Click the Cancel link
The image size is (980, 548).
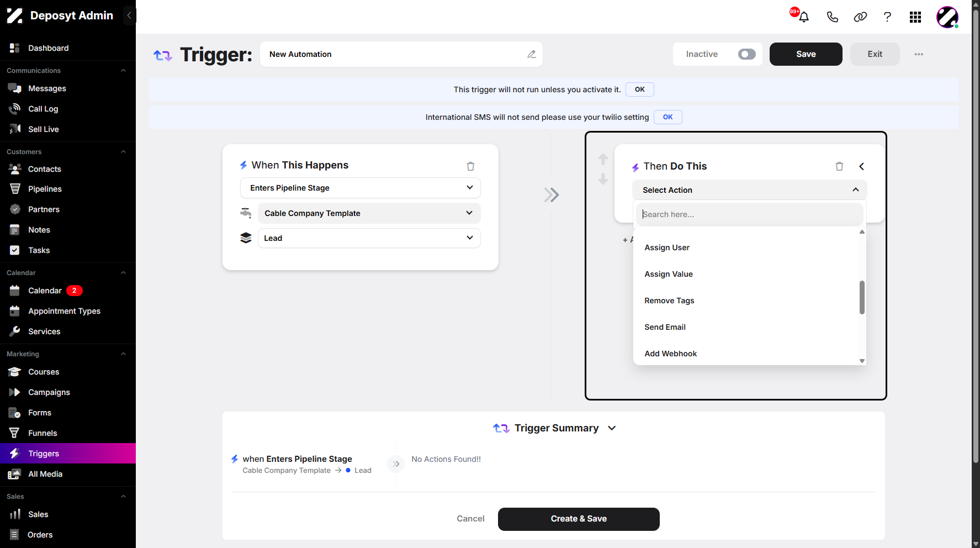[470, 519]
